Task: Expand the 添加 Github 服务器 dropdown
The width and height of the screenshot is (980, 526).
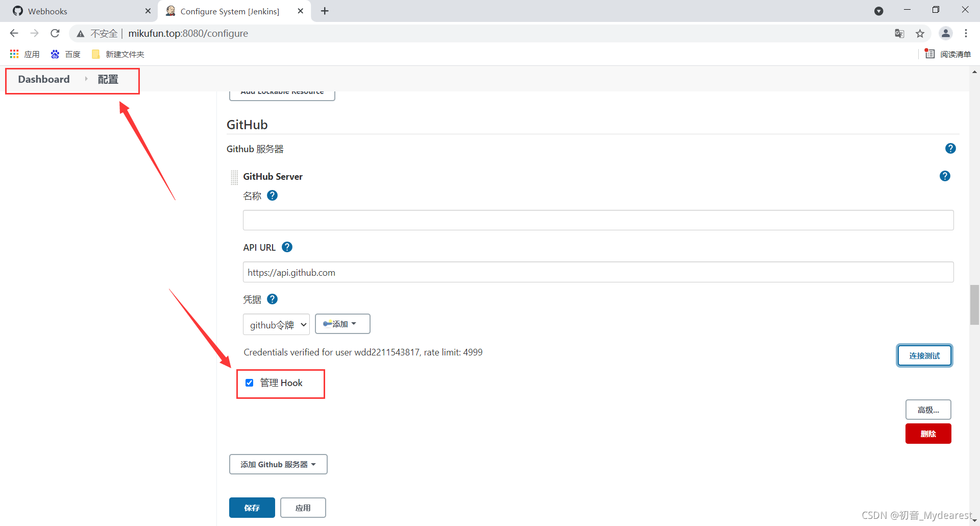Action: tap(278, 464)
